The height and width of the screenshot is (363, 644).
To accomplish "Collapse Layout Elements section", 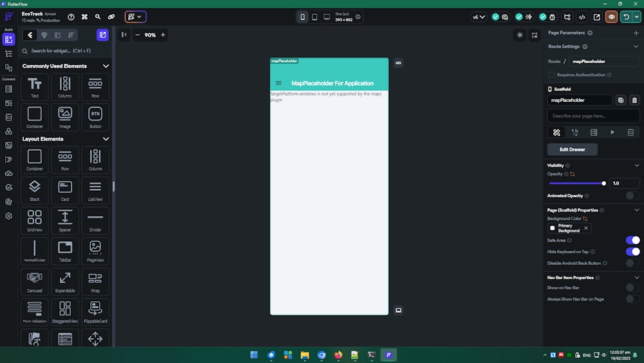I will (x=106, y=139).
